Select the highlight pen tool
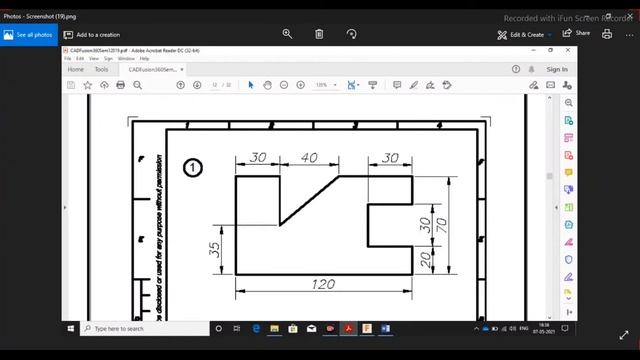640x360 pixels. point(413,85)
